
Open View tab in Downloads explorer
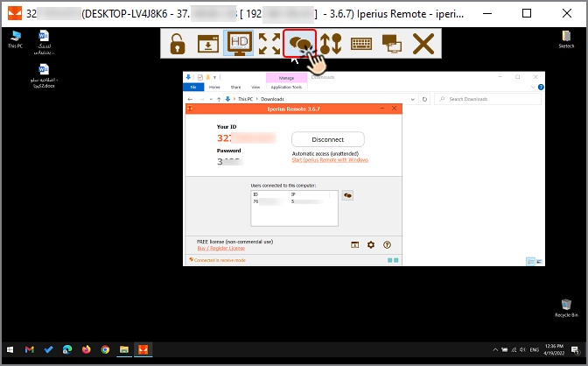[x=255, y=87]
